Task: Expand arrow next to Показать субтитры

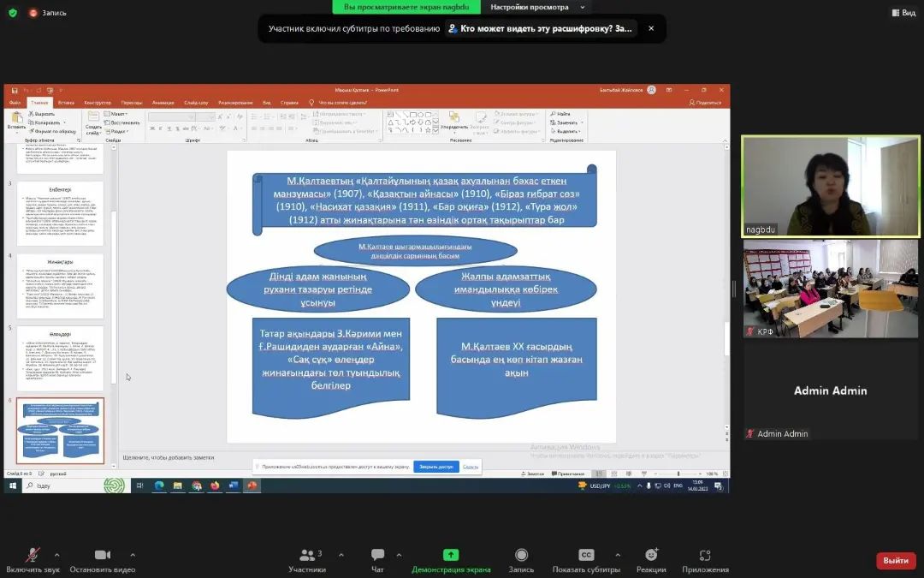Action: point(618,555)
